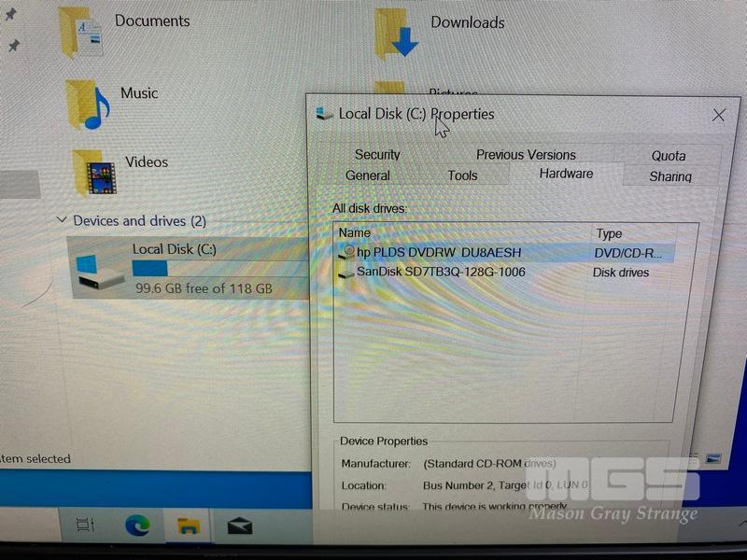Sort the drive list by Type column
Viewport: 747px width, 560px height.
pos(609,234)
